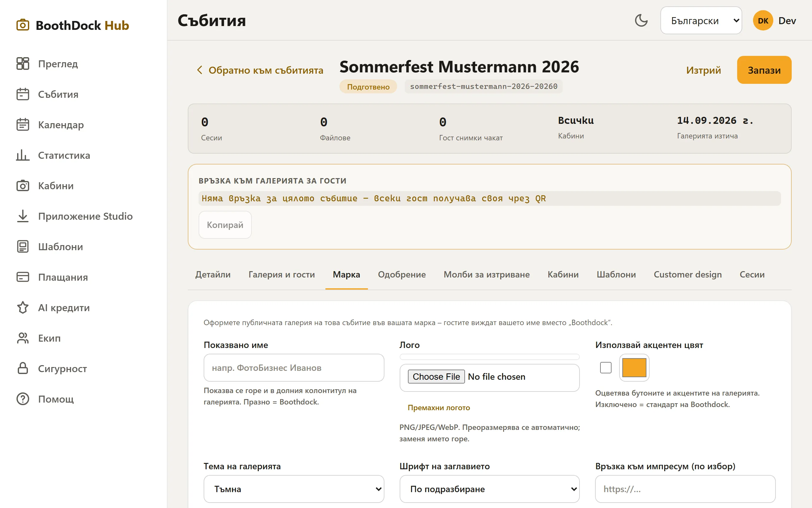Open the AI кредити star icon
This screenshot has height=508, width=812.
23,307
